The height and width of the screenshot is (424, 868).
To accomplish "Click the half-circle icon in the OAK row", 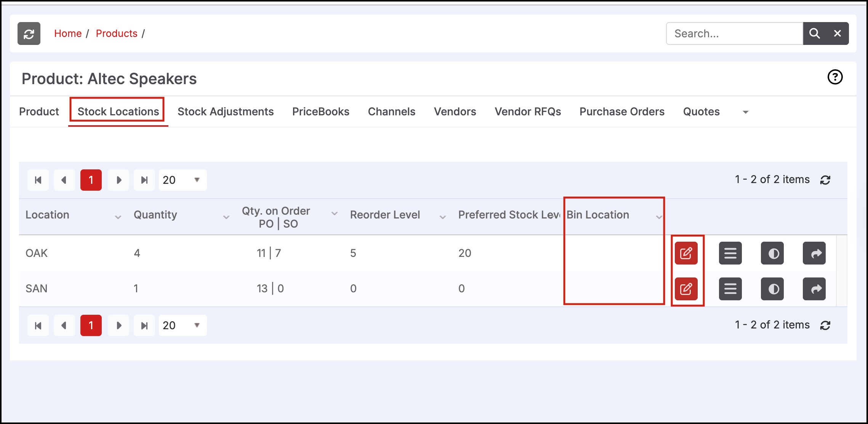I will (x=772, y=253).
